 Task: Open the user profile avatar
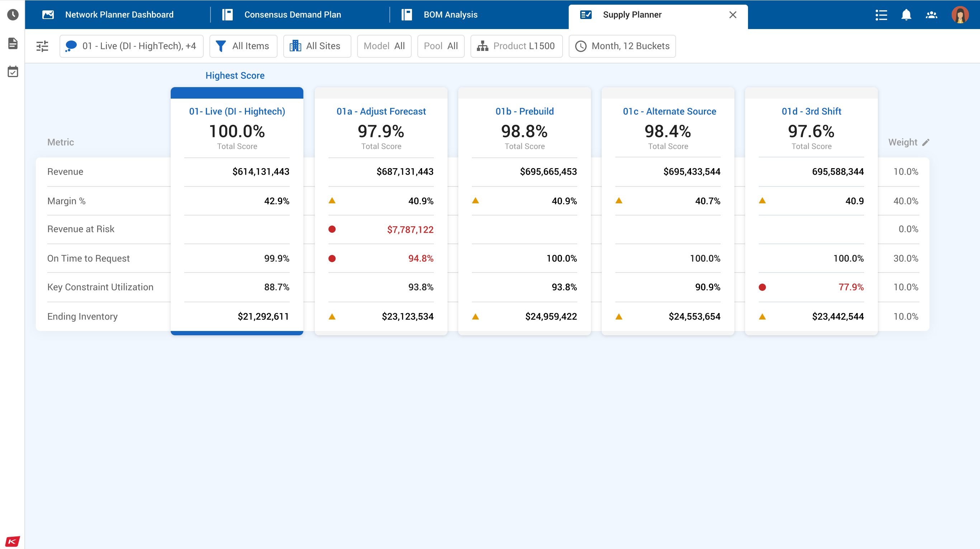960,15
